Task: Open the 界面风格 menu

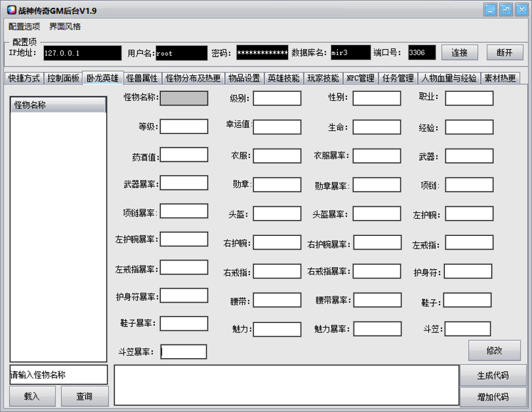Action: click(x=64, y=27)
